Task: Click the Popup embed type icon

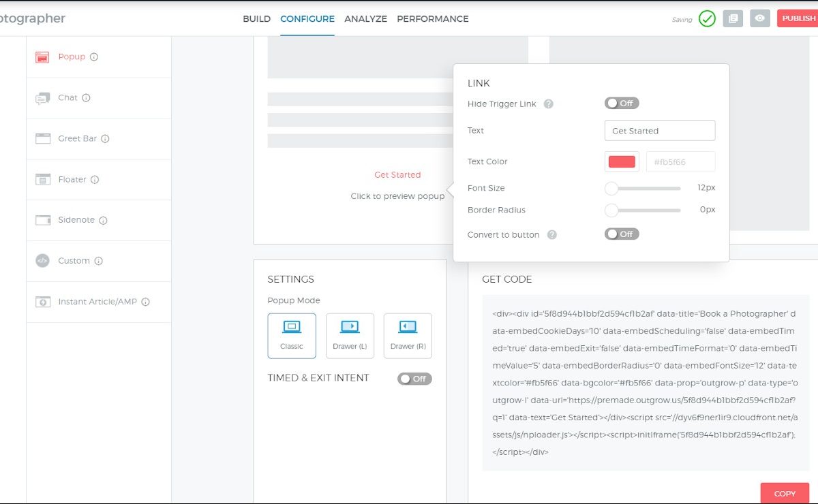Action: point(42,57)
